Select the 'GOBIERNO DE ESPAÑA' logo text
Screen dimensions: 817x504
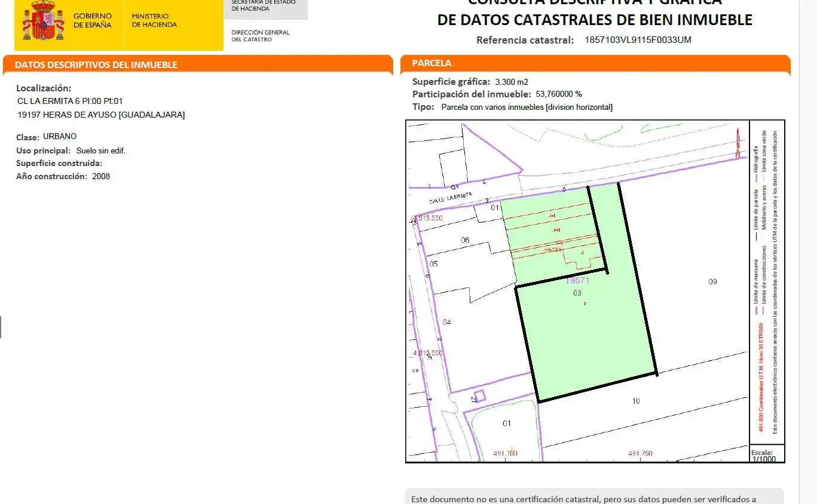[92, 20]
